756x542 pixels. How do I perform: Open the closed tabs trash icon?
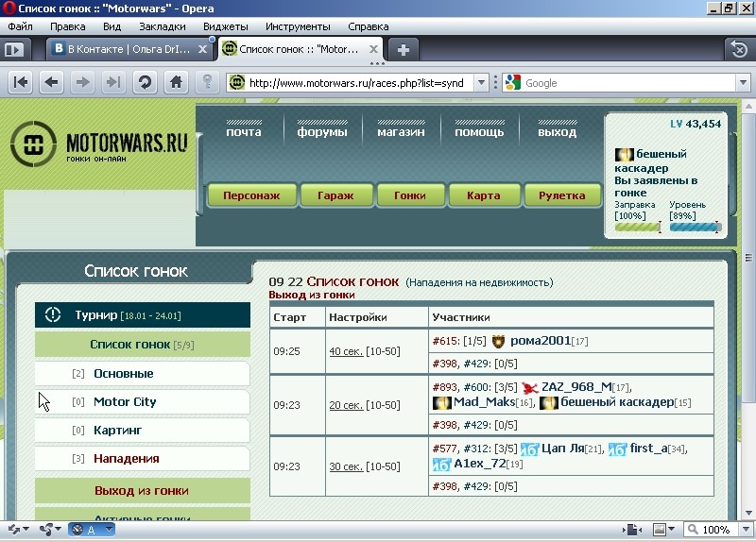739,49
